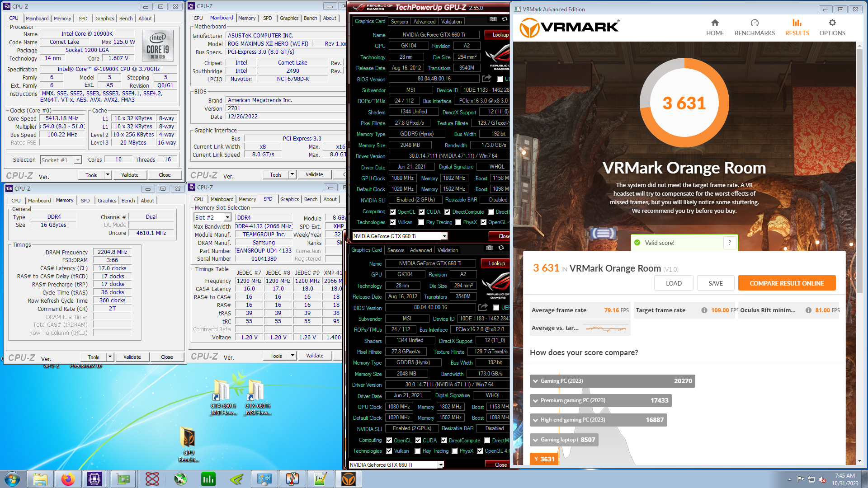Toggle DirectCompute checkbox in upper GPU-Z
The image size is (868, 488).
[448, 212]
